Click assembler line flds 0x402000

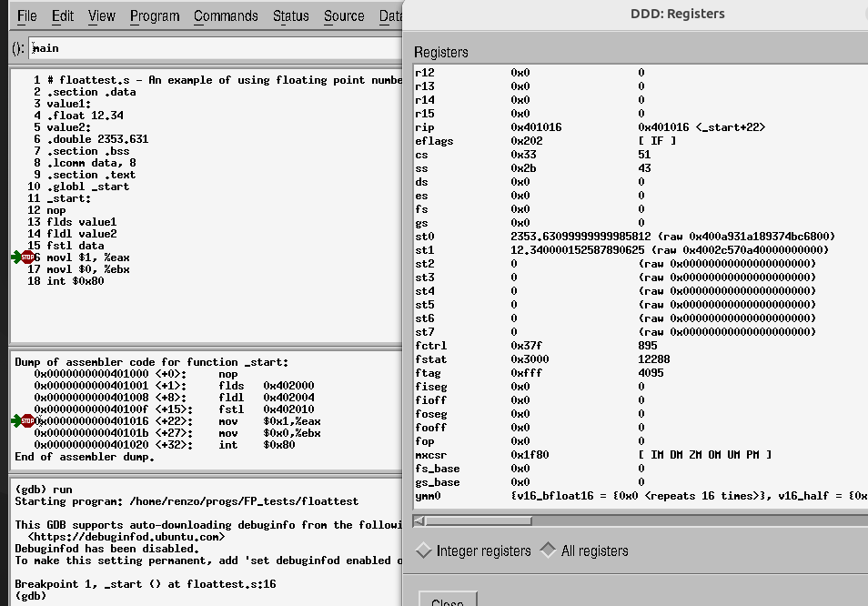[174, 385]
